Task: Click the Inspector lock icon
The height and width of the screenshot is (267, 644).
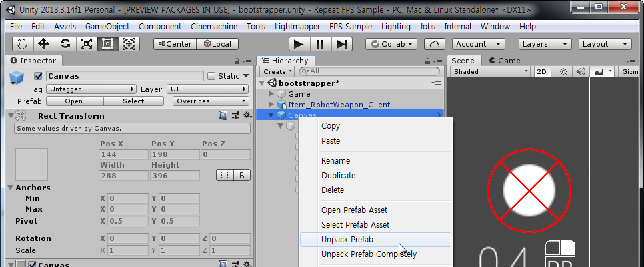Action: tap(237, 61)
